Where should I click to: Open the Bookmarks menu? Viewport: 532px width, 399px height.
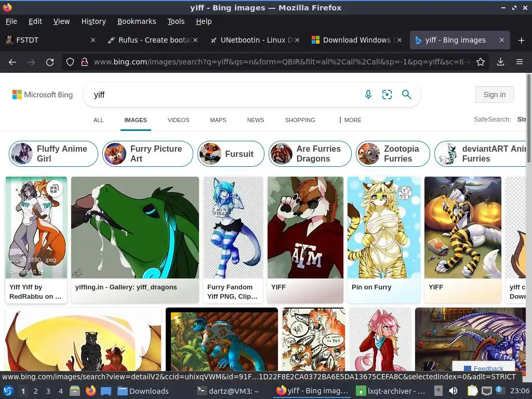137,21
